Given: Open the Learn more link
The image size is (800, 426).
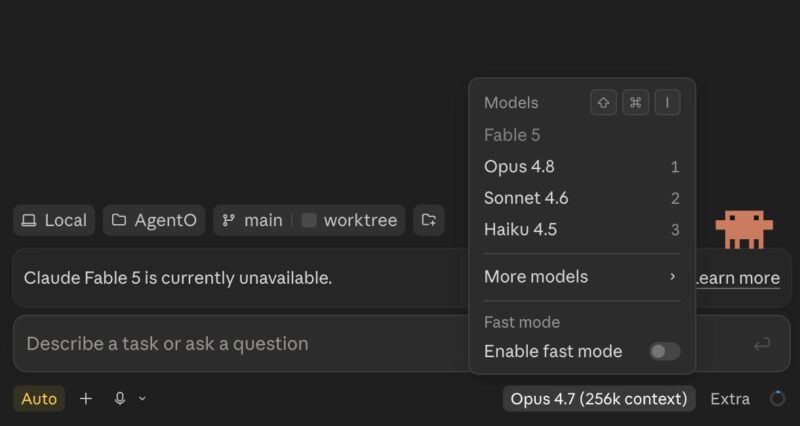Looking at the screenshot, I should point(738,278).
